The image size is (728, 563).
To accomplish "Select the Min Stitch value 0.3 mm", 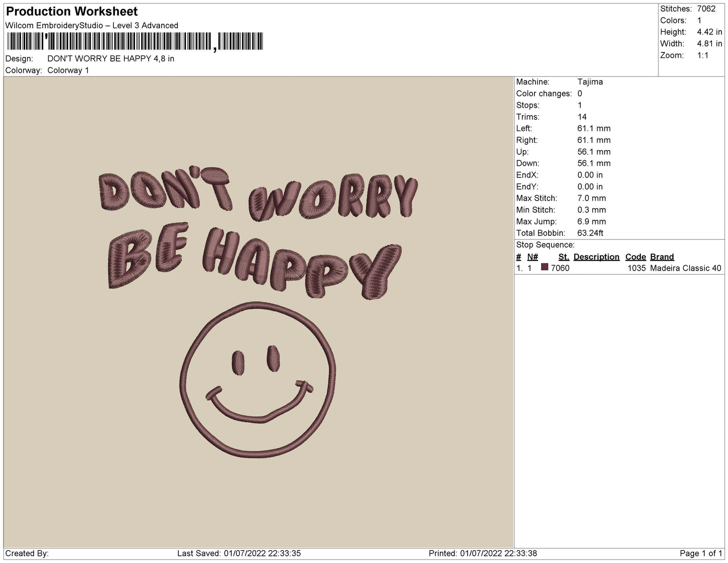I will click(x=591, y=209).
